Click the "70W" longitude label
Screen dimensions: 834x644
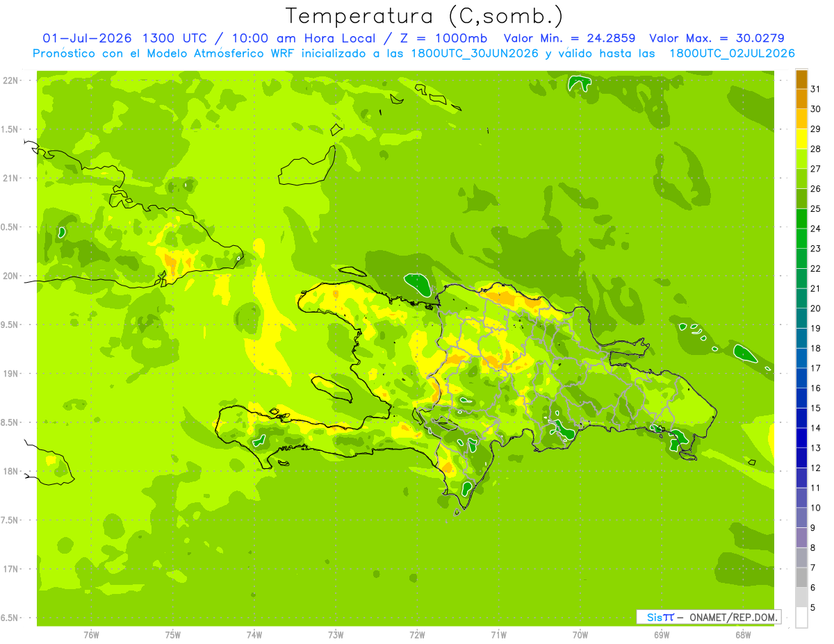point(580,635)
